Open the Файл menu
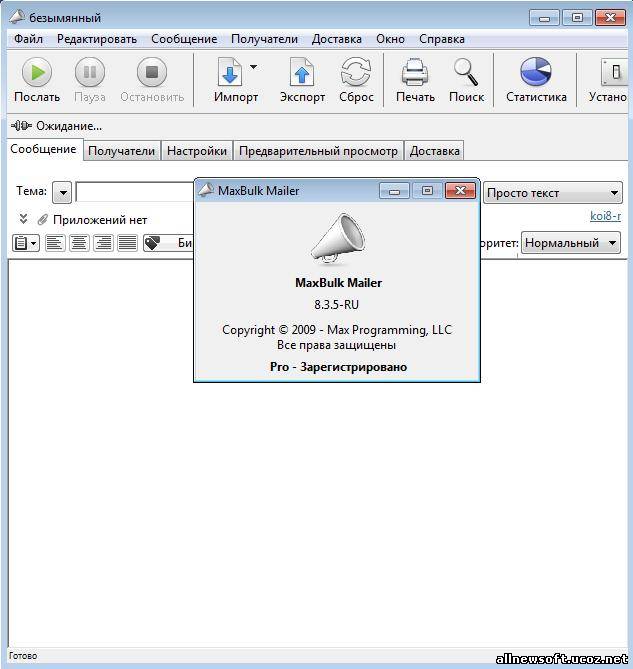This screenshot has width=633, height=669. (x=28, y=39)
